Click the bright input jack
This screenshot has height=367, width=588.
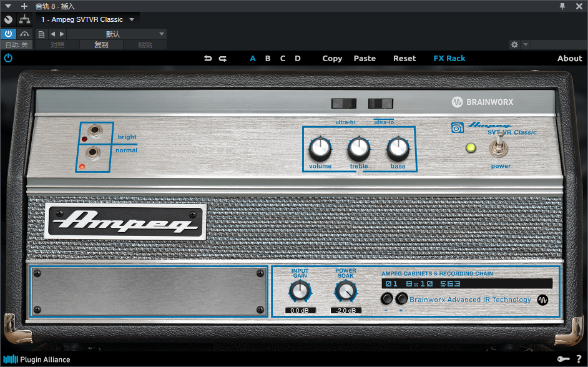tap(96, 131)
